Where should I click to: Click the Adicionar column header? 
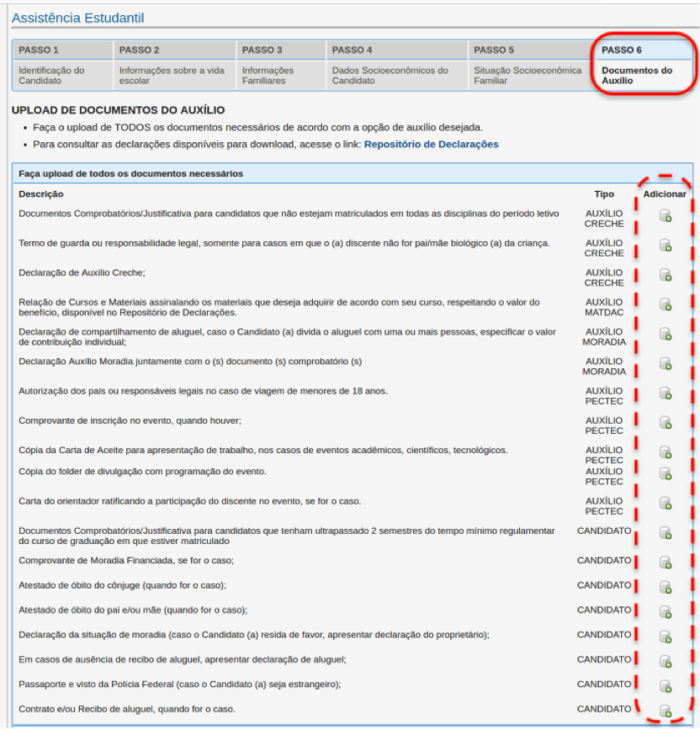click(x=664, y=194)
